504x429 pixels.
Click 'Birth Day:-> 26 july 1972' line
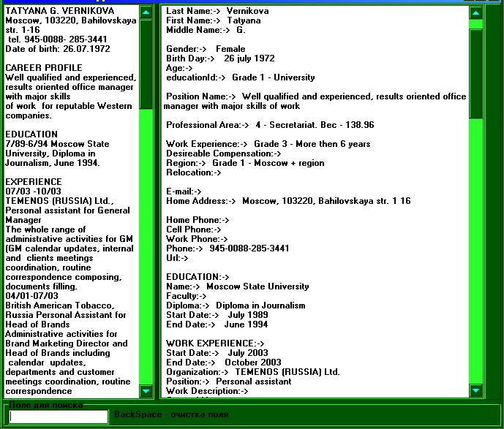[x=220, y=58]
